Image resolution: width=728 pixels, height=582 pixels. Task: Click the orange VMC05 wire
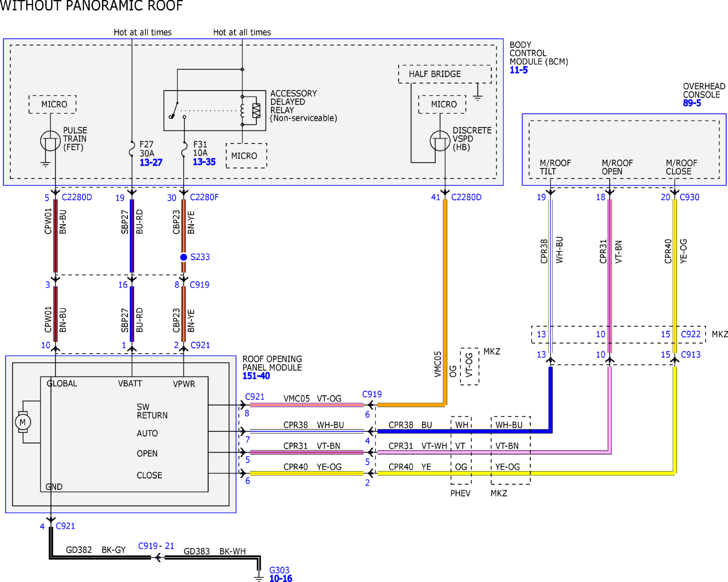tap(445, 301)
